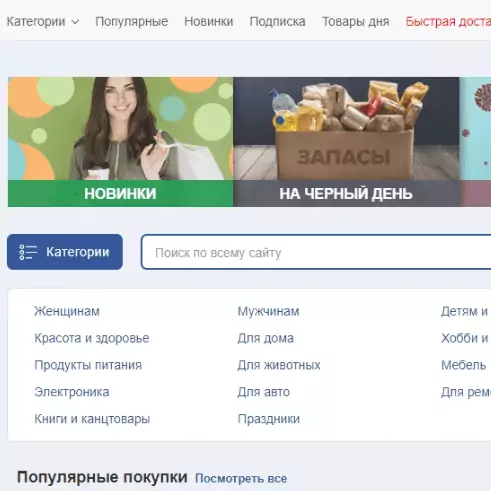Open the Популярные section
Viewport: 491px width, 491px height.
(x=132, y=22)
